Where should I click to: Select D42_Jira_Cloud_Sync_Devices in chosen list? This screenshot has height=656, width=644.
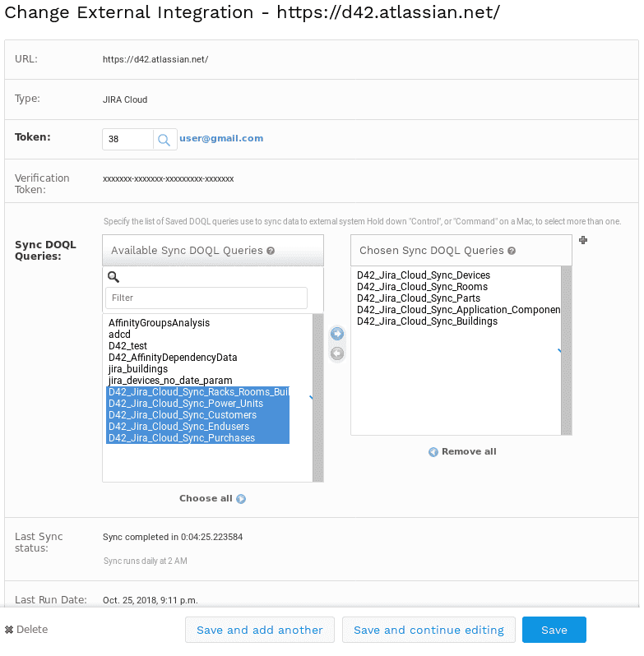tap(424, 275)
